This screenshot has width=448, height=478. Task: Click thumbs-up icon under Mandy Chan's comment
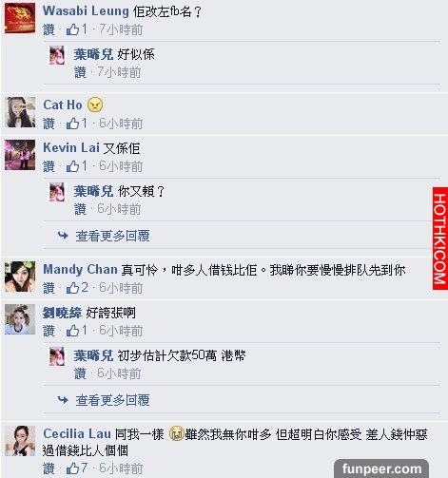[72, 288]
